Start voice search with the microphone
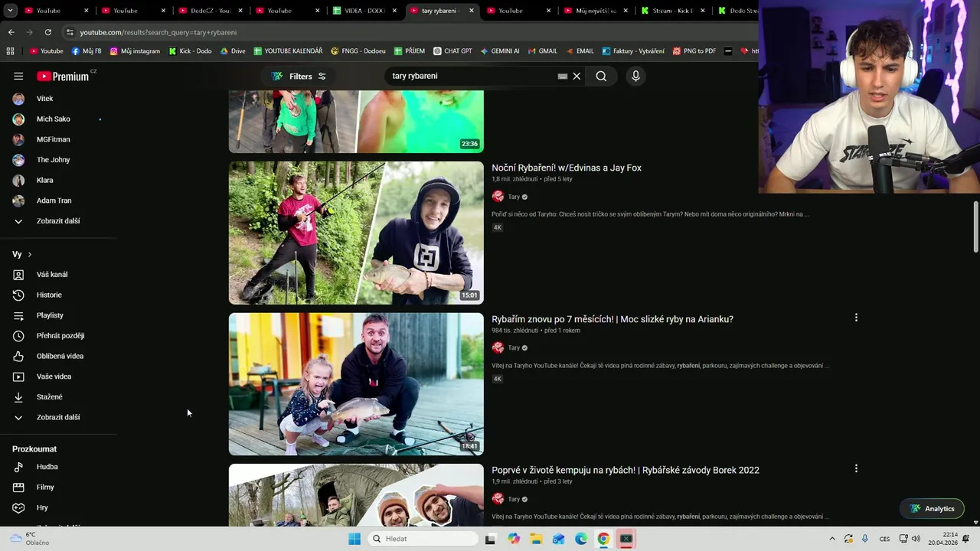The image size is (980, 551). pos(635,76)
